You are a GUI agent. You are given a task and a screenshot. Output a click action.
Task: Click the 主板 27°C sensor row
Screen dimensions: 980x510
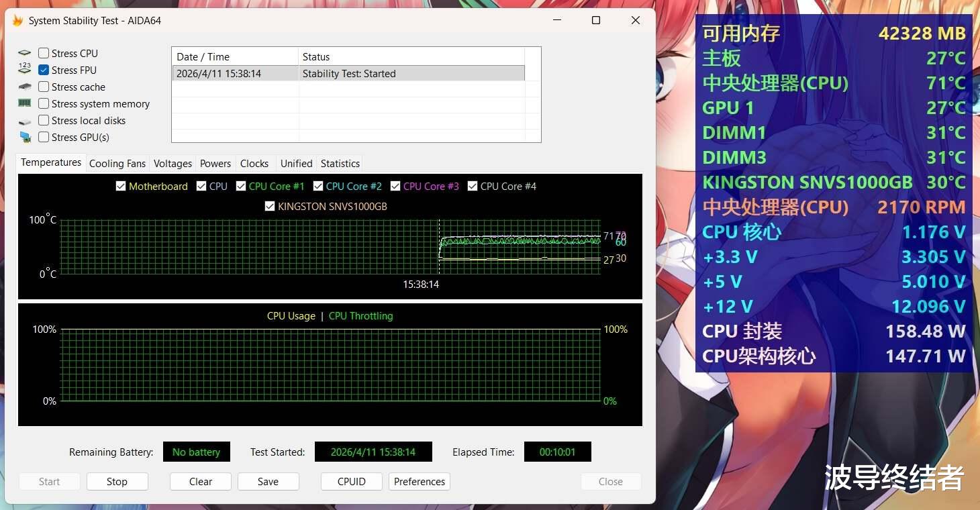834,58
